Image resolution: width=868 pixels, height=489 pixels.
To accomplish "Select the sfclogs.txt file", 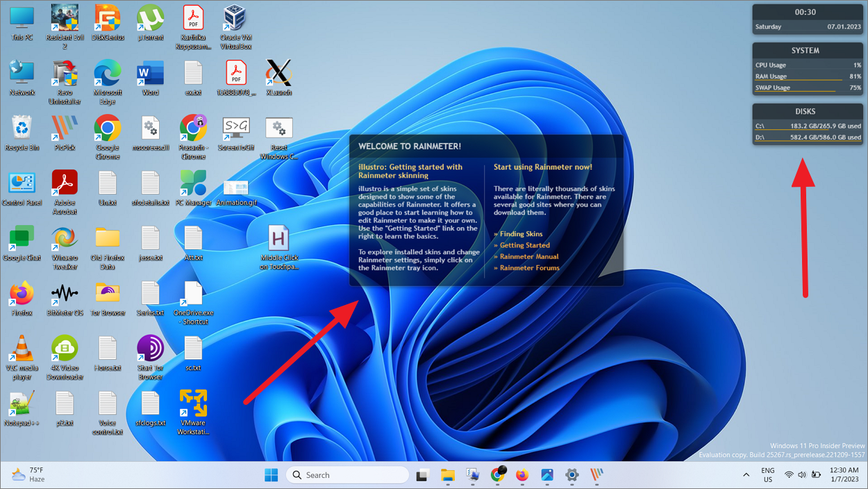I will [150, 408].
